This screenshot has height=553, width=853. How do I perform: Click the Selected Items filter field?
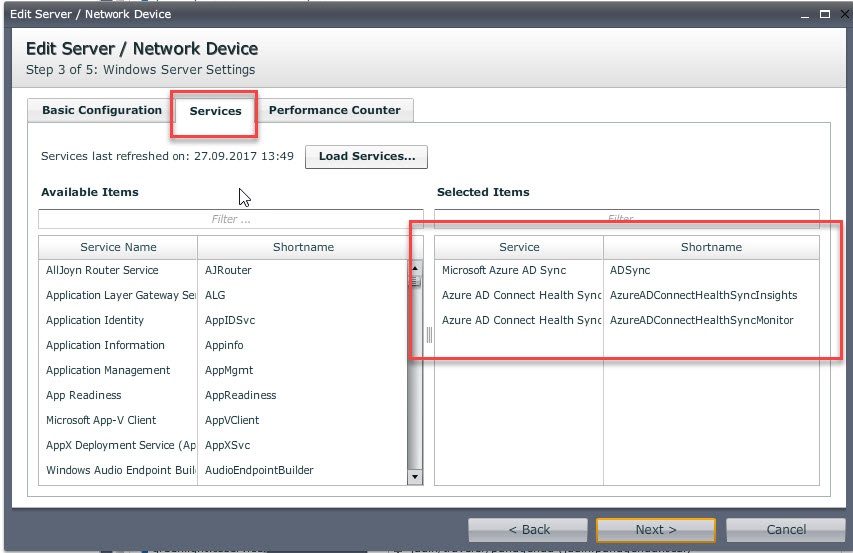point(620,218)
